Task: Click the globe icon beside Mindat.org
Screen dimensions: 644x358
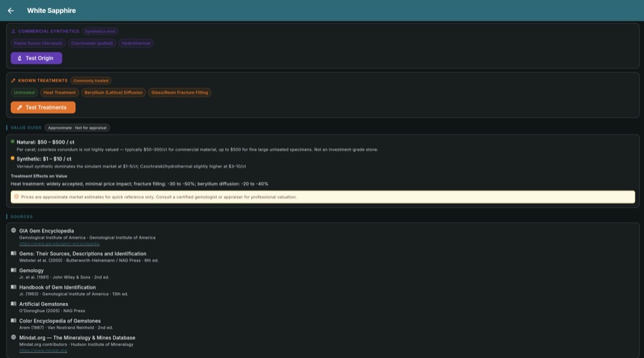Action: (x=14, y=337)
